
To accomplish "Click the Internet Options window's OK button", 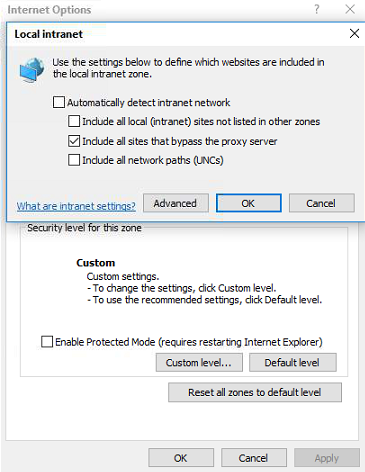I will click(181, 458).
